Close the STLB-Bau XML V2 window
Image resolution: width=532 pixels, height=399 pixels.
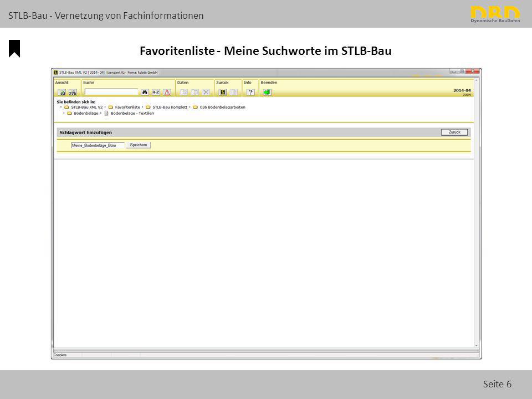pyautogui.click(x=473, y=71)
